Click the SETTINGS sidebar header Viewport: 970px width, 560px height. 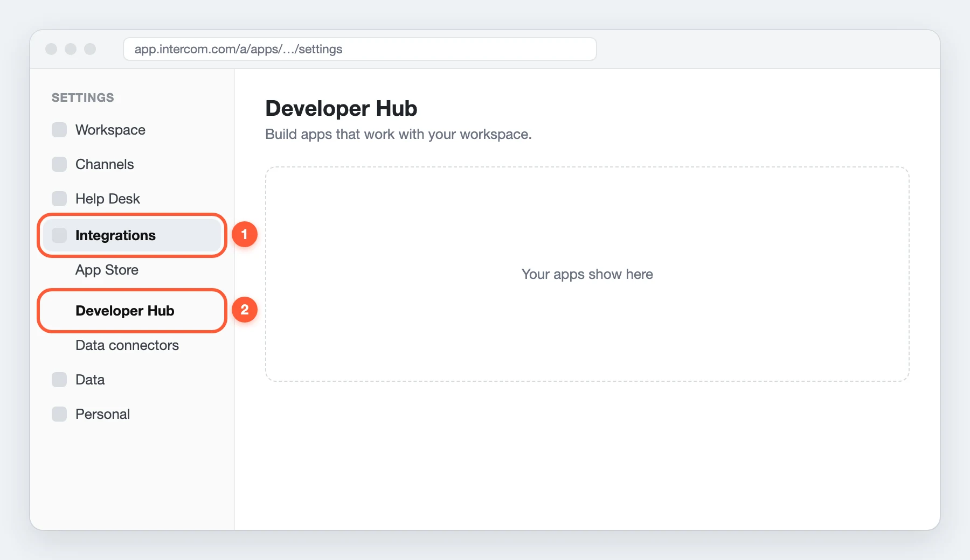82,97
